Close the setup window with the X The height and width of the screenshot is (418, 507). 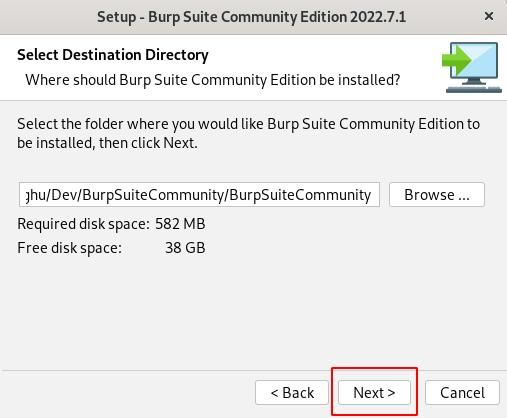click(489, 16)
